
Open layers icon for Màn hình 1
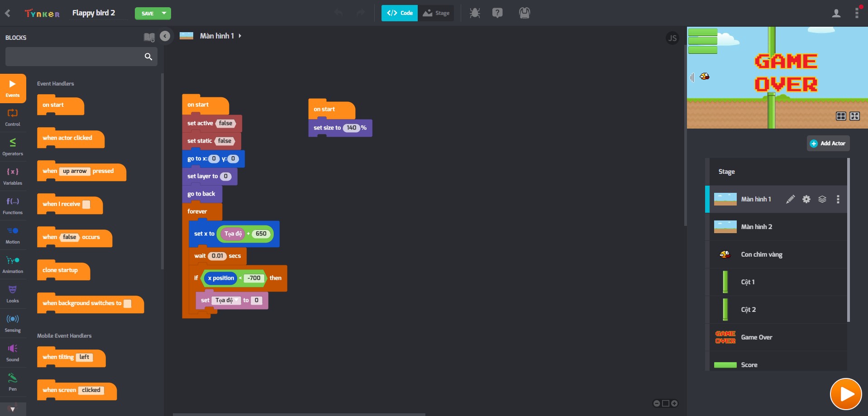822,199
